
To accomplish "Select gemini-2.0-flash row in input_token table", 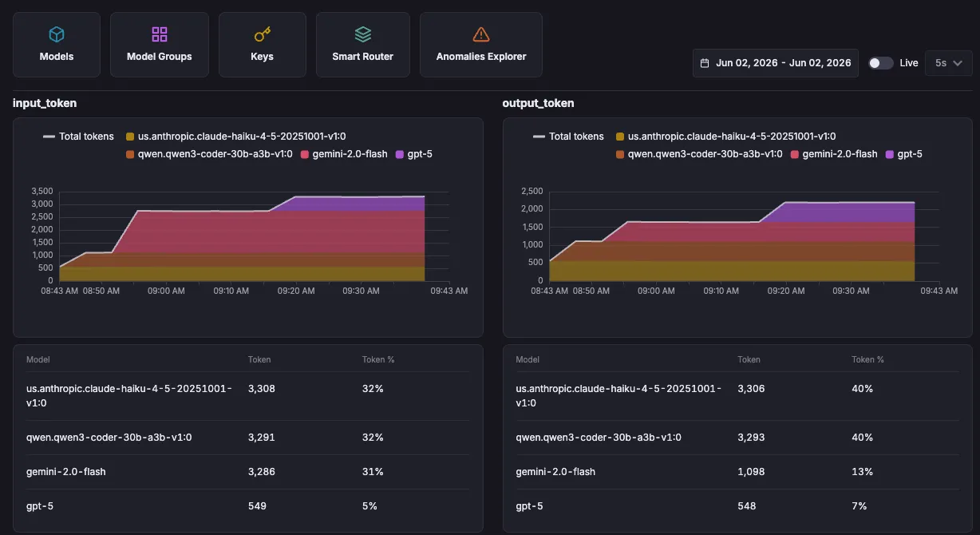I will [247, 472].
